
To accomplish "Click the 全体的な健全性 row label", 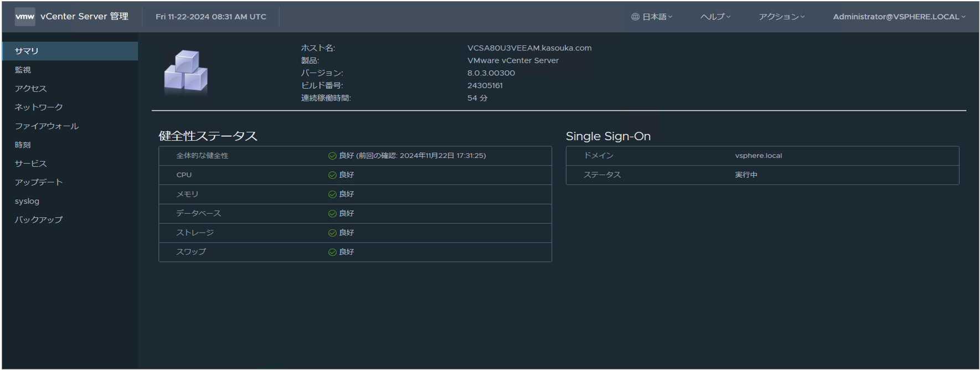I will tap(202, 156).
